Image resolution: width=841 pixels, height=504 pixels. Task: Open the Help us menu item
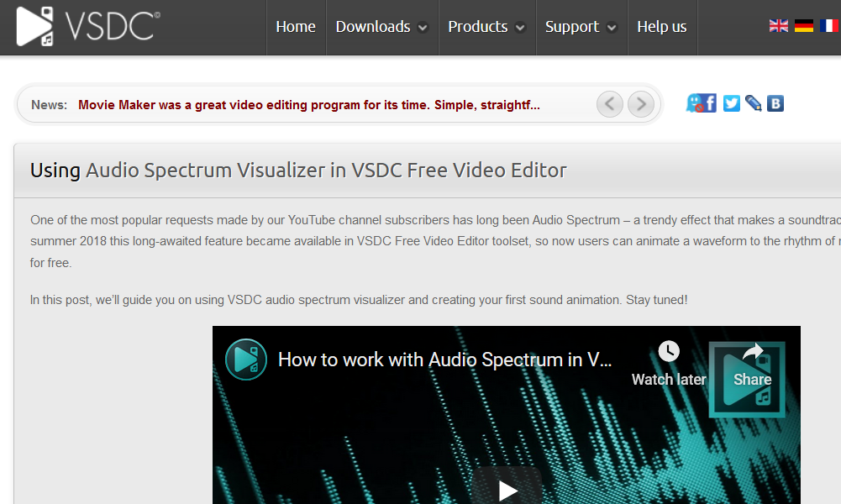point(662,27)
